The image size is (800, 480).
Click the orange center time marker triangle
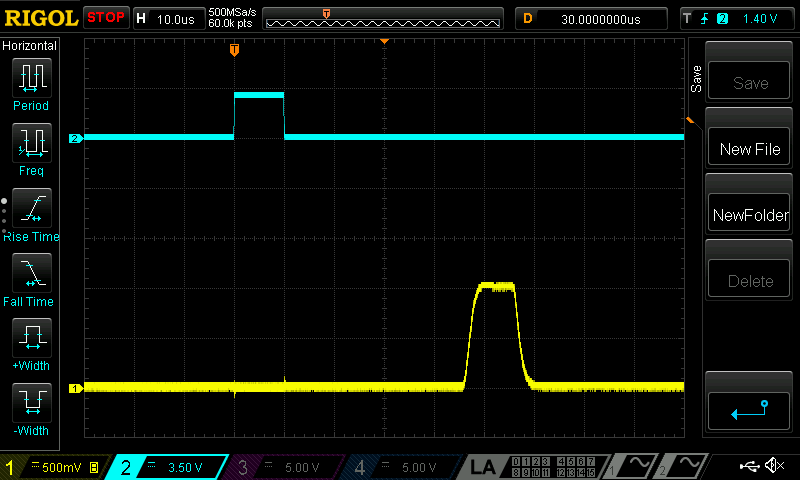point(384,41)
